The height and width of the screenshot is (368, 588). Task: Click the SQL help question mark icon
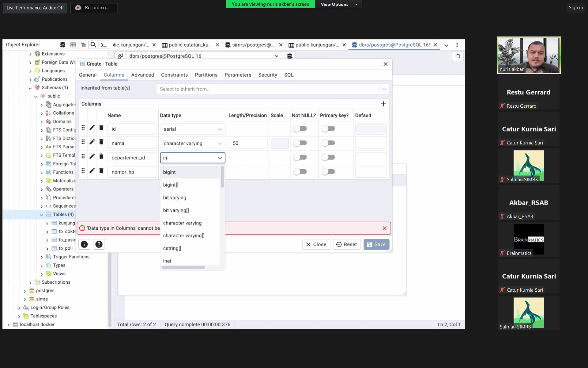pos(99,244)
